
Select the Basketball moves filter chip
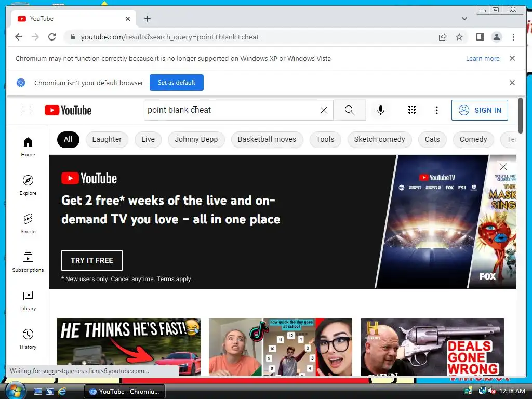coord(267,139)
